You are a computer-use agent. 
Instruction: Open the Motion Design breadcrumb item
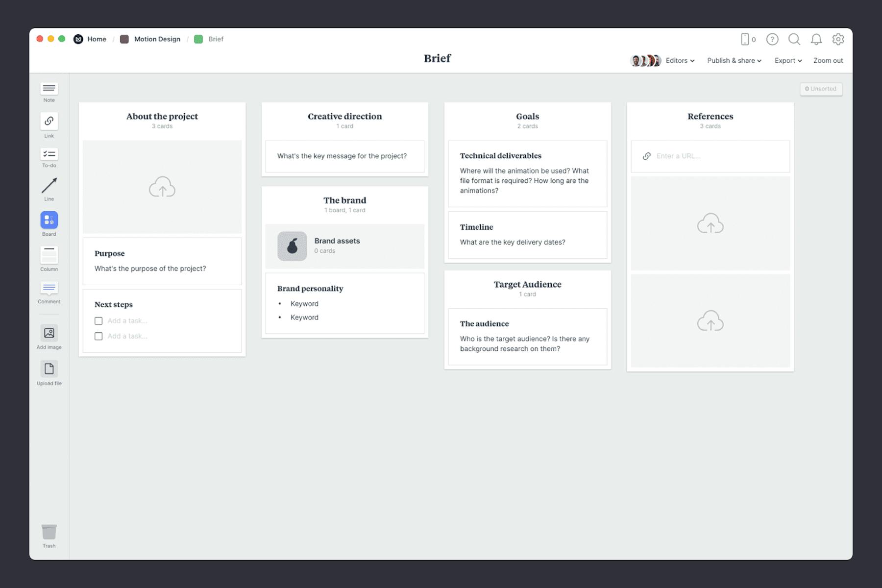(x=157, y=39)
